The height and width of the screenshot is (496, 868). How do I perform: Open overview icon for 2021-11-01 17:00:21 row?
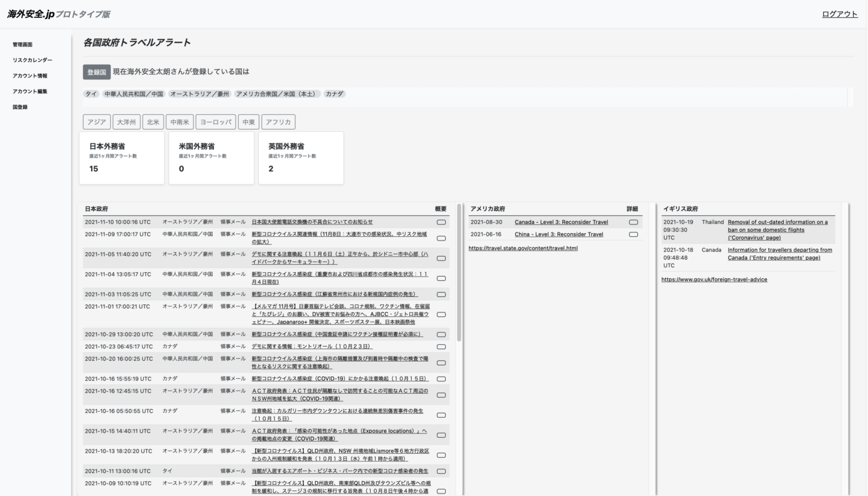[441, 314]
